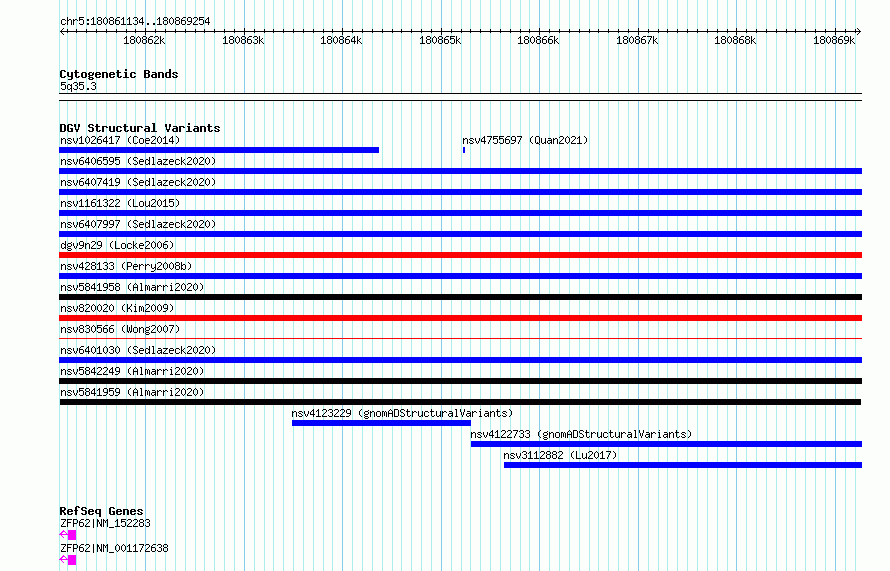This screenshot has width=890, height=571.
Task: Click the nsv1026417 (Coe2014) variant label
Action: (120, 140)
